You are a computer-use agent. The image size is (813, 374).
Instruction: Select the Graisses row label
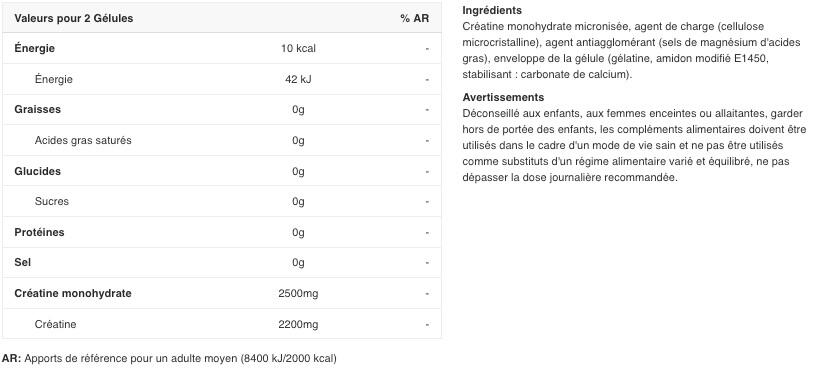pos(37,109)
